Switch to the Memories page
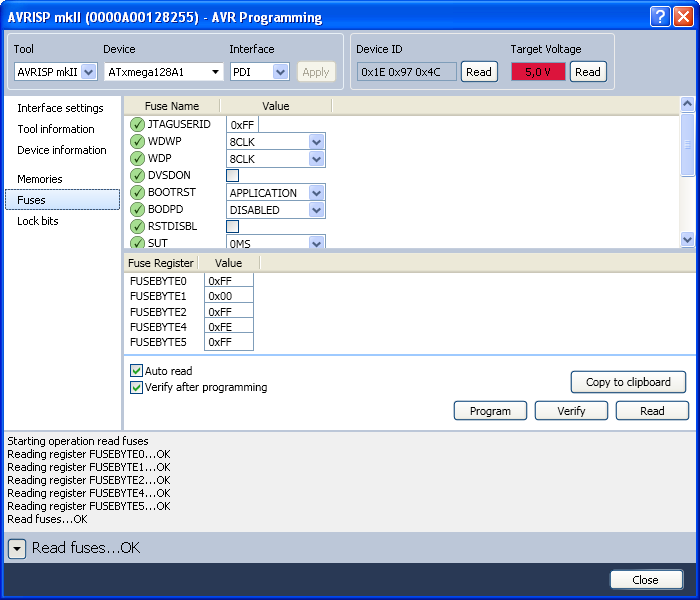700x600 pixels. (40, 179)
